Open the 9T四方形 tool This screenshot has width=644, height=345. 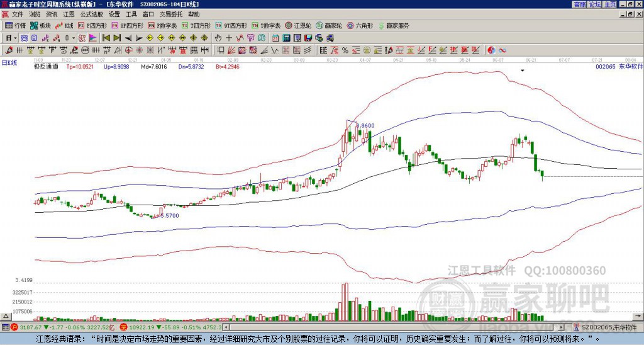pos(231,25)
